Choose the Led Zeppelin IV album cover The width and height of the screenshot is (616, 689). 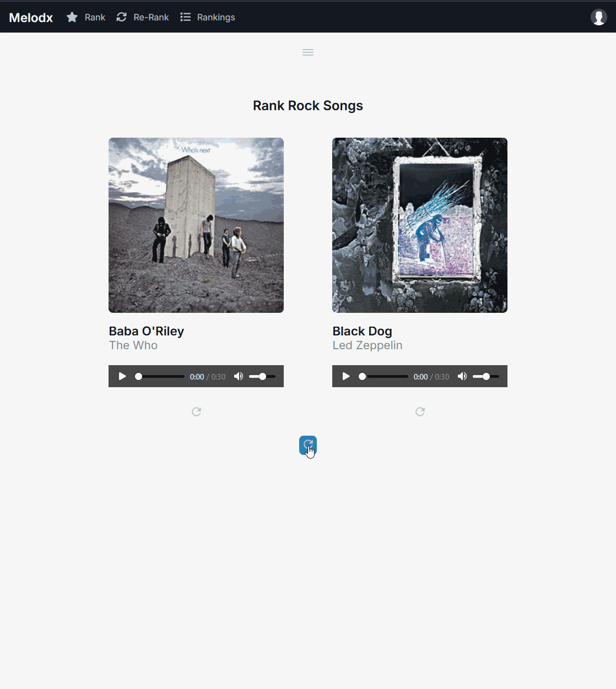click(420, 225)
